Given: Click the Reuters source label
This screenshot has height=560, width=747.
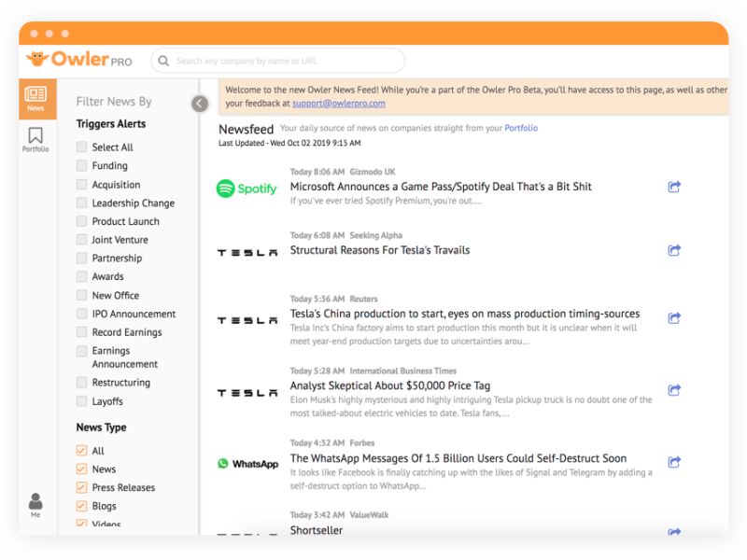Looking at the screenshot, I should [x=363, y=299].
